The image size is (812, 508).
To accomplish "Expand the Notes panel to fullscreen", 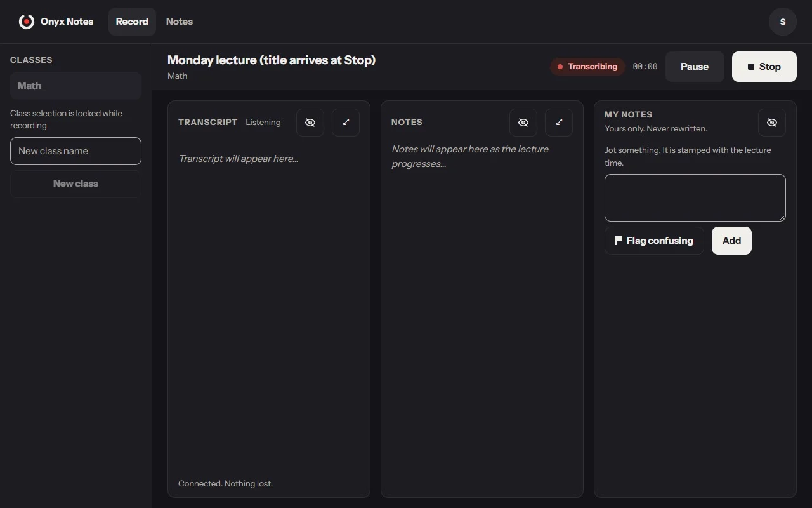I will coord(559,123).
